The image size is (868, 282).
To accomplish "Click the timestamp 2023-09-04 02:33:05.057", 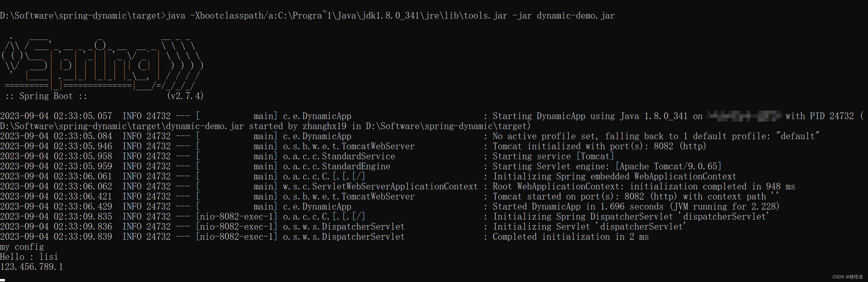I will [x=56, y=116].
